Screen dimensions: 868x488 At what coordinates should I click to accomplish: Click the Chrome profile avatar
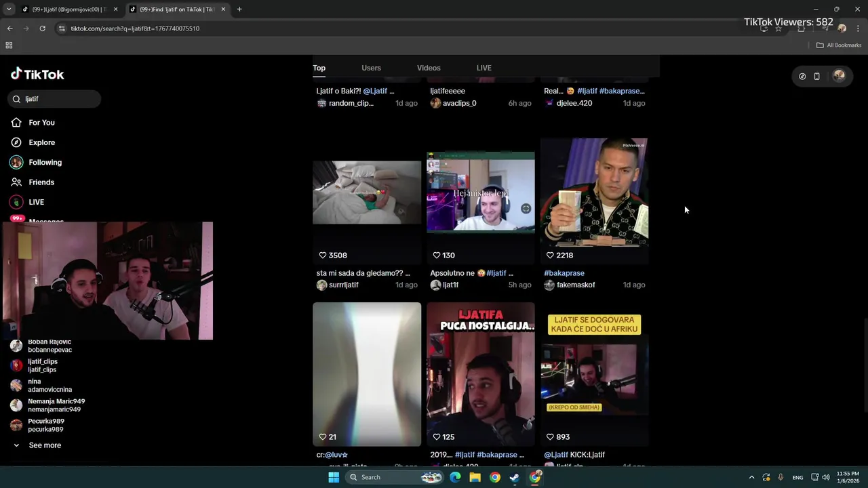pyautogui.click(x=842, y=28)
